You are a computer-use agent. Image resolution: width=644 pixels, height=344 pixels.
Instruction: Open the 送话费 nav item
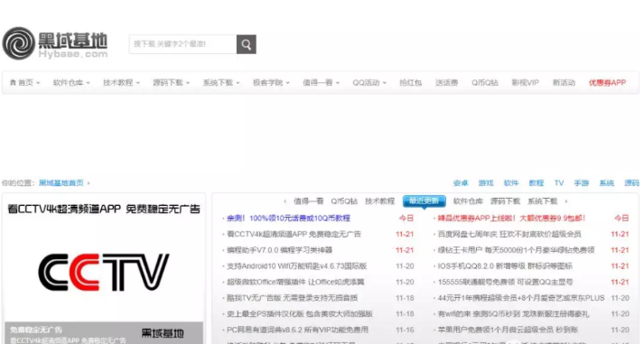446,82
